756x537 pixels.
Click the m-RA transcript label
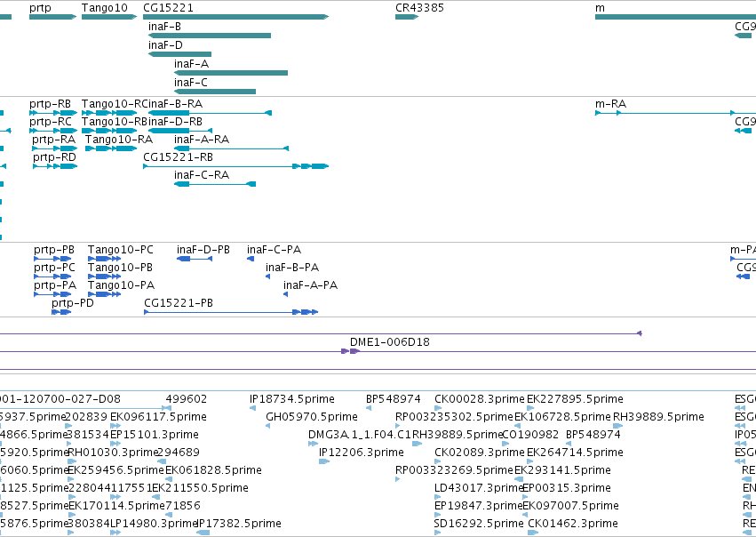point(611,104)
